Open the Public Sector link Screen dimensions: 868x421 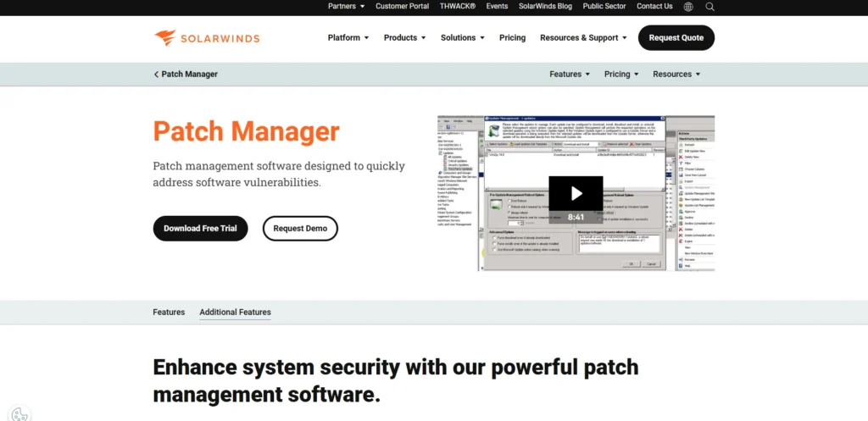pos(604,6)
